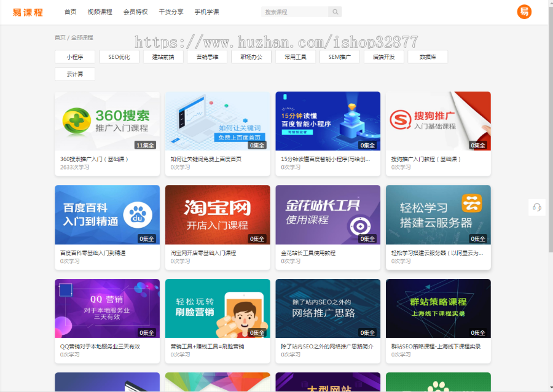Select the SEO优化 category filter

point(119,57)
